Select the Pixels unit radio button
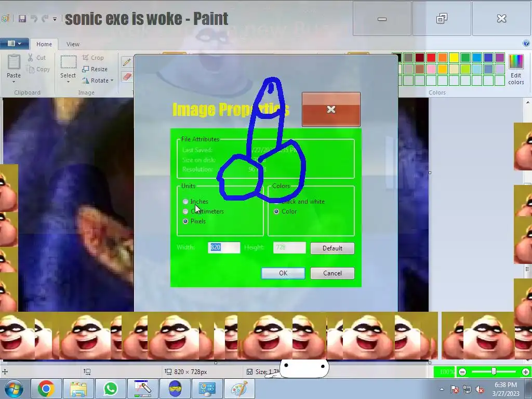The width and height of the screenshot is (532, 399). click(x=185, y=221)
